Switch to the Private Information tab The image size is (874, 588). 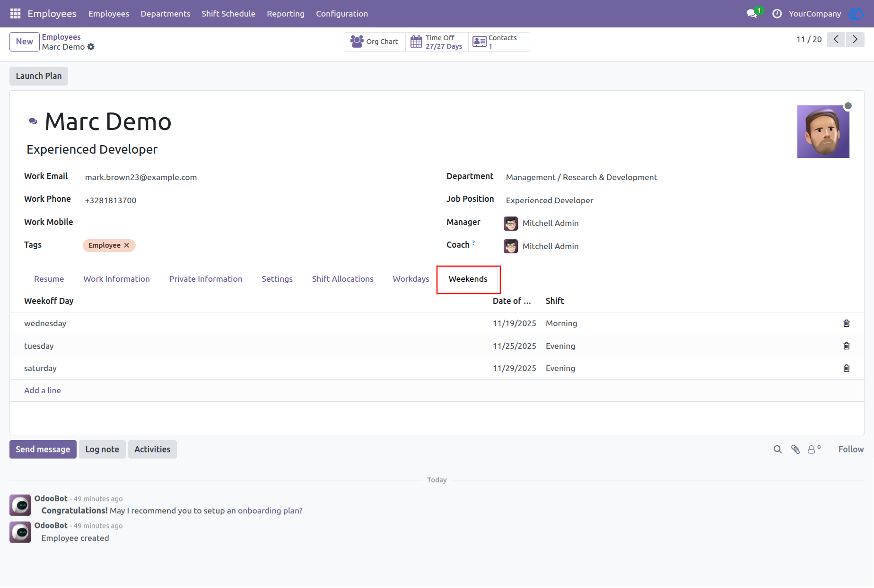[x=206, y=279]
